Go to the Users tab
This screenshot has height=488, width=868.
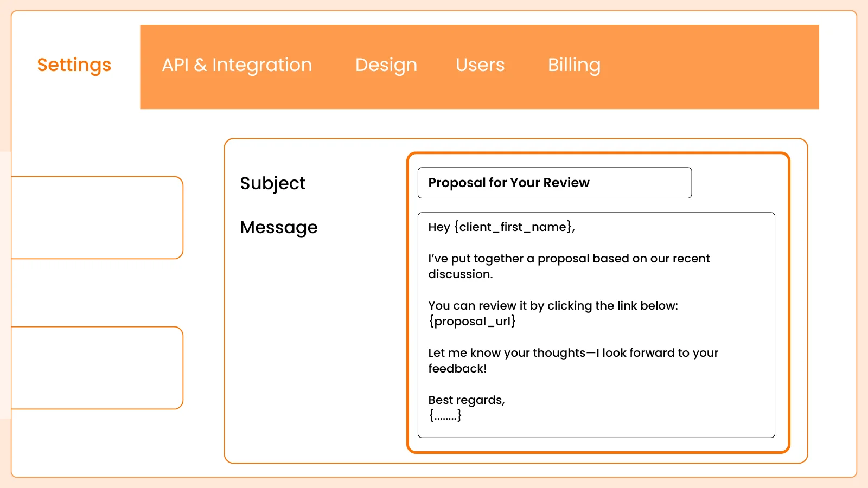[x=480, y=65]
